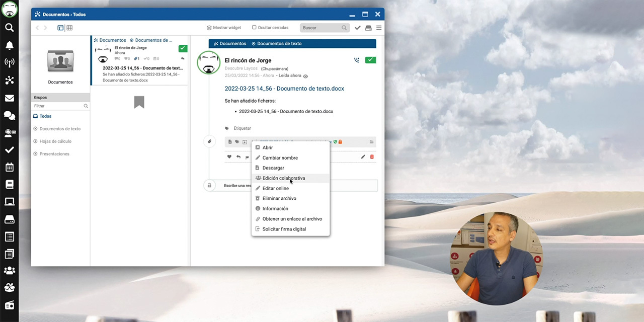644x322 pixels.
Task: Click the Documentos folder thumbnail
Action: coord(60,61)
